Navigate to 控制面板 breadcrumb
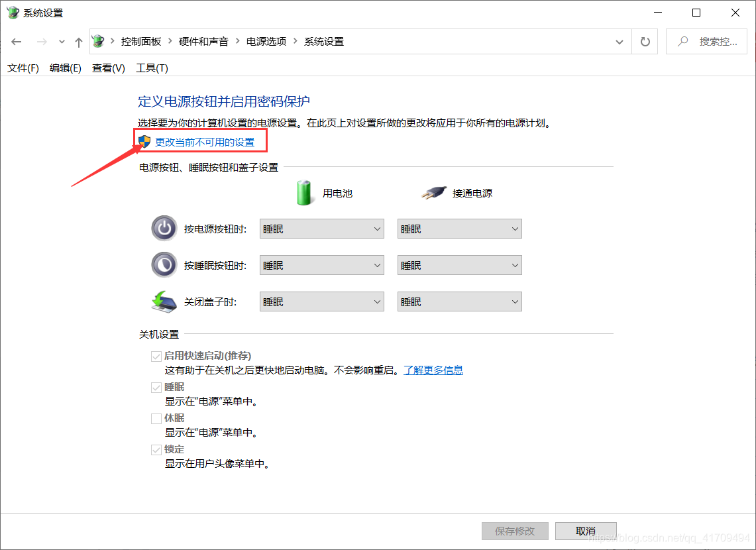The image size is (756, 550). (141, 42)
